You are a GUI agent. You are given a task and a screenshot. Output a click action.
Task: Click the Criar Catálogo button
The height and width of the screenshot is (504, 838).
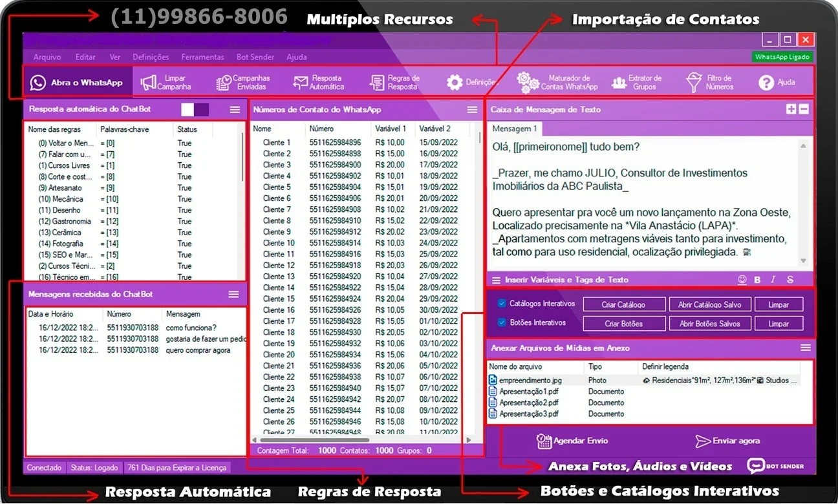[624, 304]
